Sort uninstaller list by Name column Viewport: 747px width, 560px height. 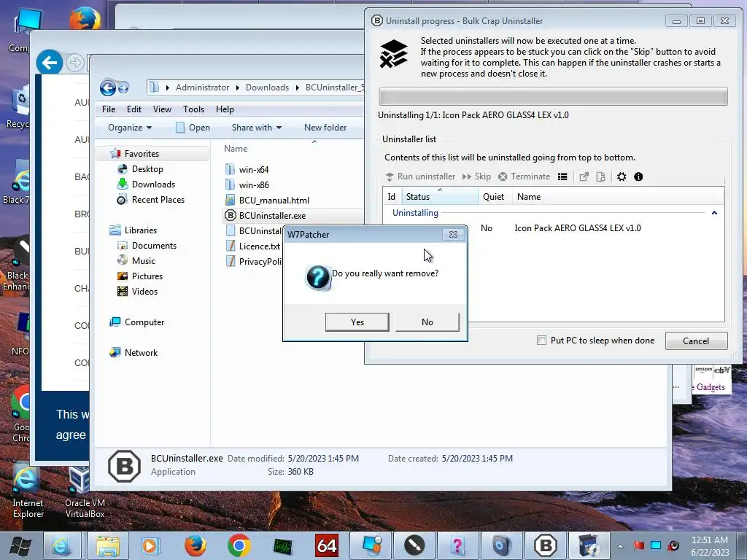pyautogui.click(x=529, y=196)
